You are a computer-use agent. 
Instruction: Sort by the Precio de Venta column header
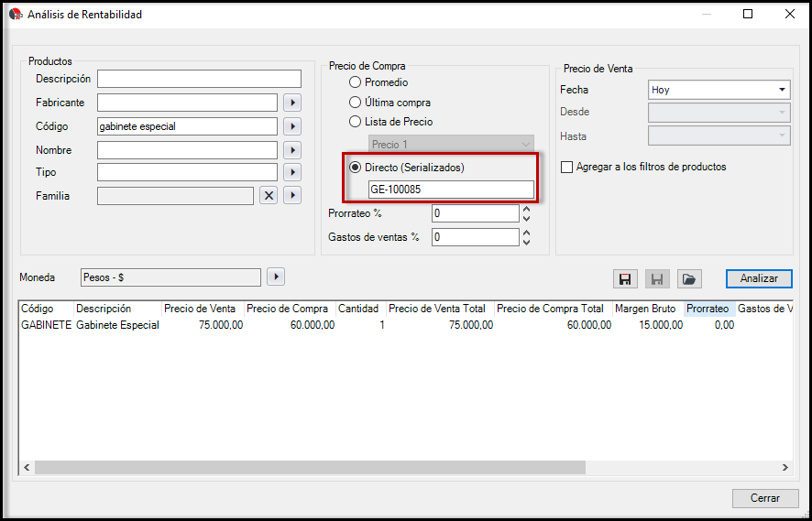[x=203, y=309]
